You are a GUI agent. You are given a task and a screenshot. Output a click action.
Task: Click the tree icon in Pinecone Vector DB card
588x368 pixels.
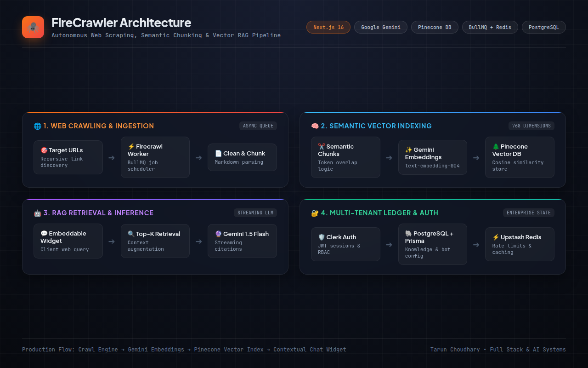pyautogui.click(x=496, y=147)
